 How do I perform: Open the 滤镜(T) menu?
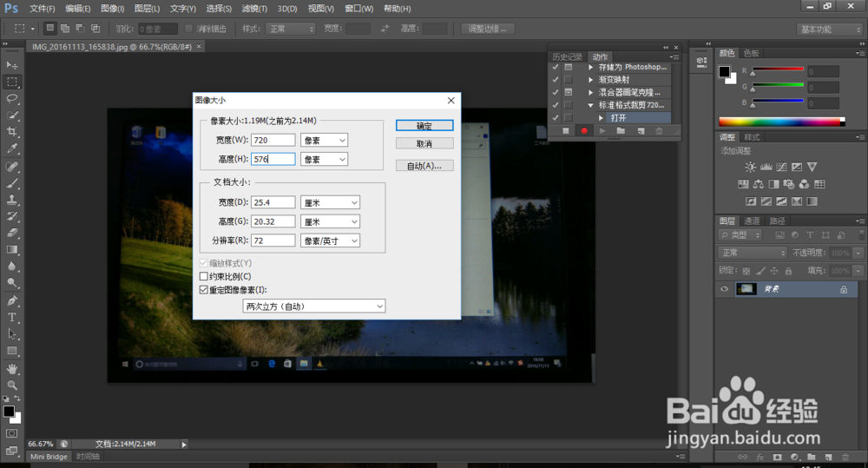(254, 9)
